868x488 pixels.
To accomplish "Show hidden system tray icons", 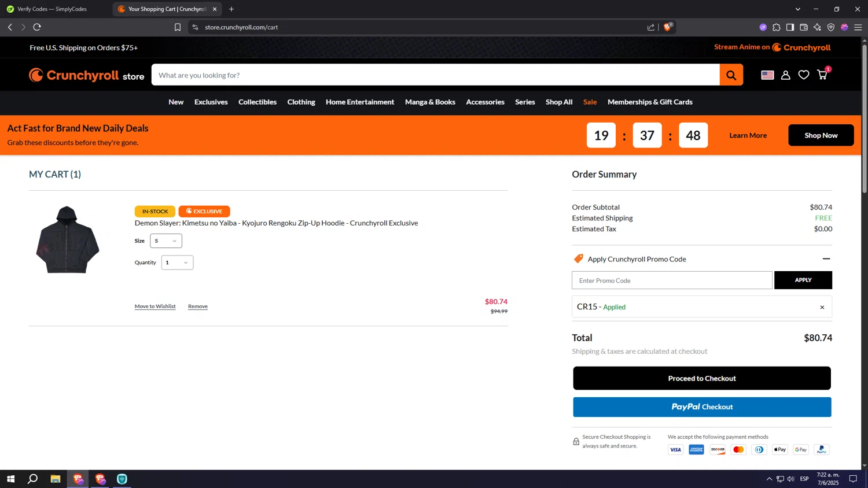I will tap(769, 479).
